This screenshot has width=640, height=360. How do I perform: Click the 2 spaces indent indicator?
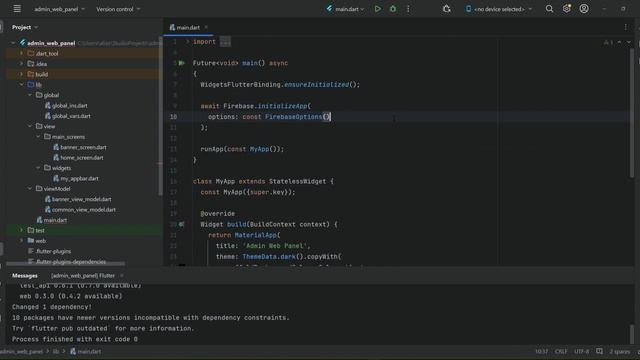tap(620, 351)
